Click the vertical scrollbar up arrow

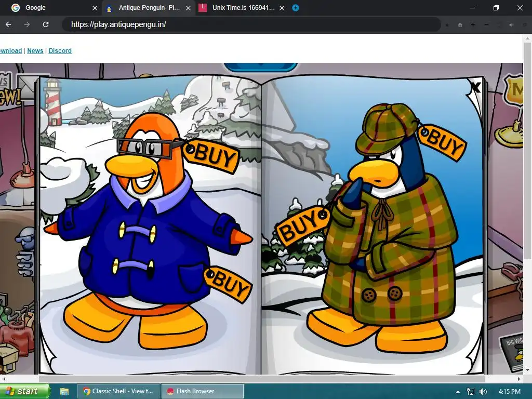click(527, 37)
